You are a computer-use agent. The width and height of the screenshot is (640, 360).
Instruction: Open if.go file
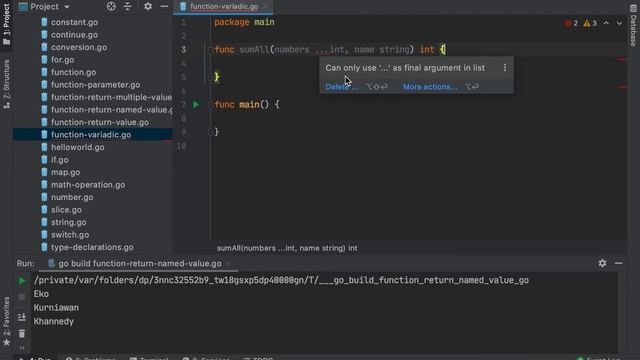(x=60, y=160)
